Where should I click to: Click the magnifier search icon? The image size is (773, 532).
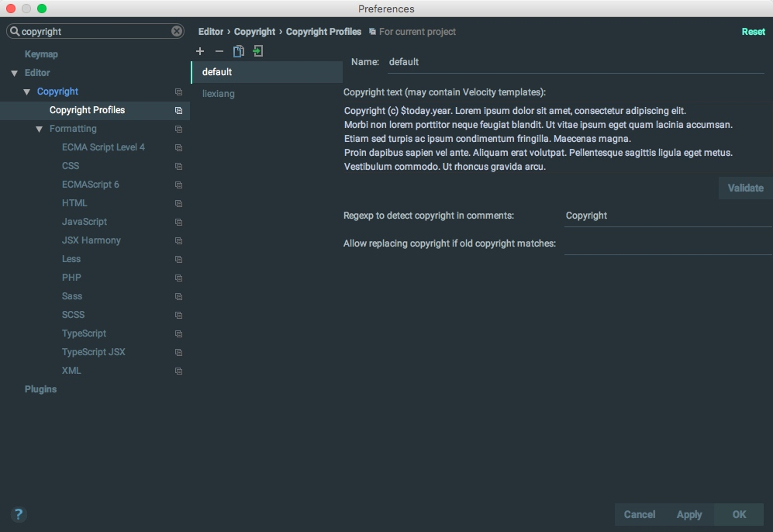15,31
